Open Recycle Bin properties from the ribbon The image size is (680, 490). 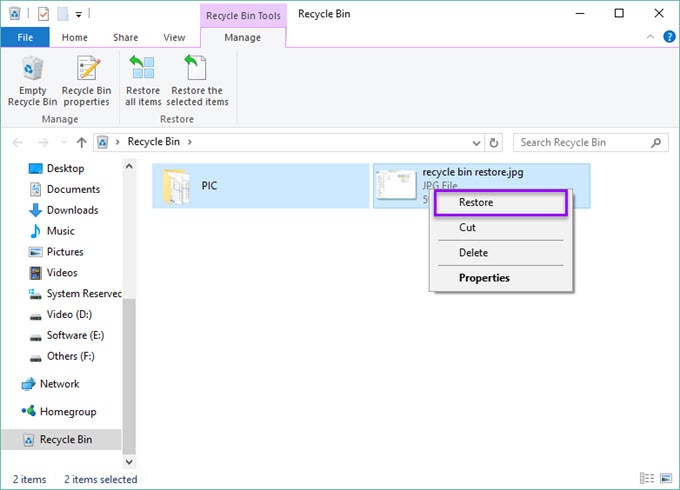pos(86,81)
